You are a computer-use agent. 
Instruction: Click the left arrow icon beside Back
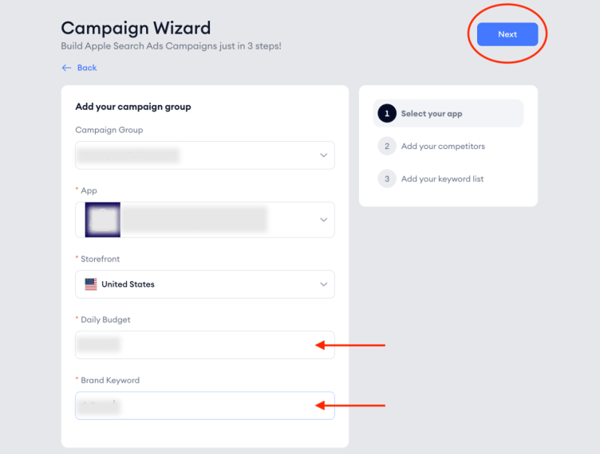coord(67,68)
